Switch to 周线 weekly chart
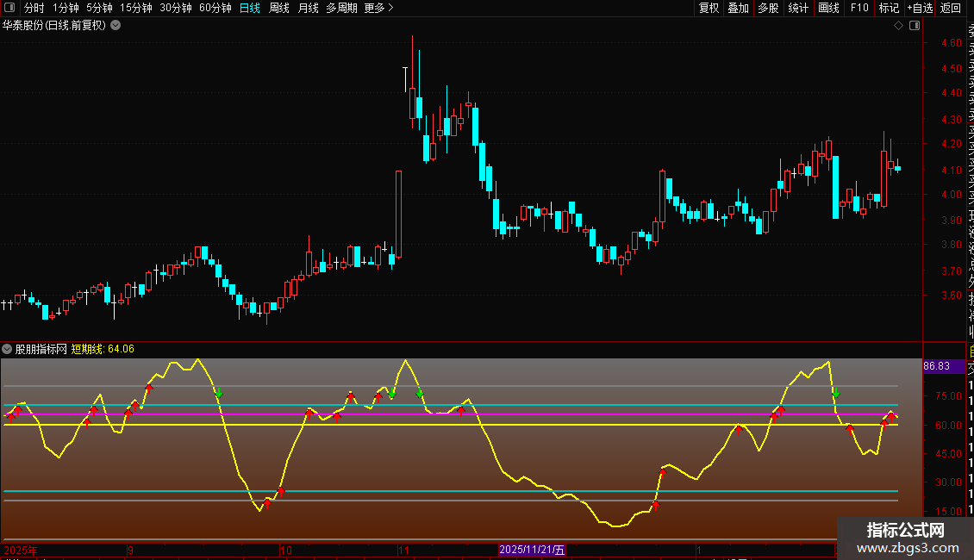This screenshot has width=974, height=560. 279,8
